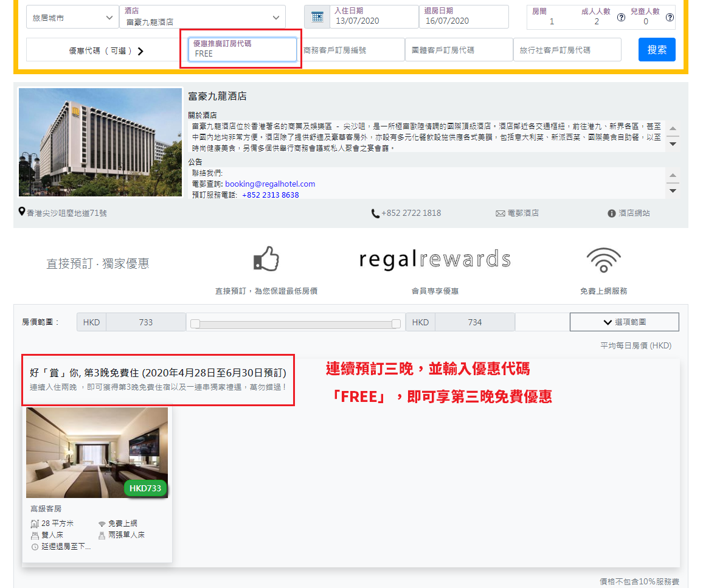The height and width of the screenshot is (588, 703).
Task: Click the phone icon beside +852 2722 1818
Action: [375, 214]
